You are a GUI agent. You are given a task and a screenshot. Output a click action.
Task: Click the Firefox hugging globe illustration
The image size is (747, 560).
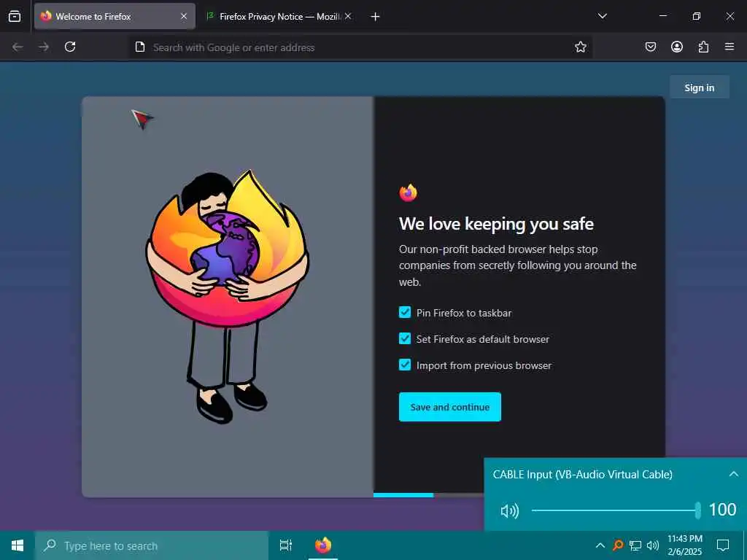228,297
